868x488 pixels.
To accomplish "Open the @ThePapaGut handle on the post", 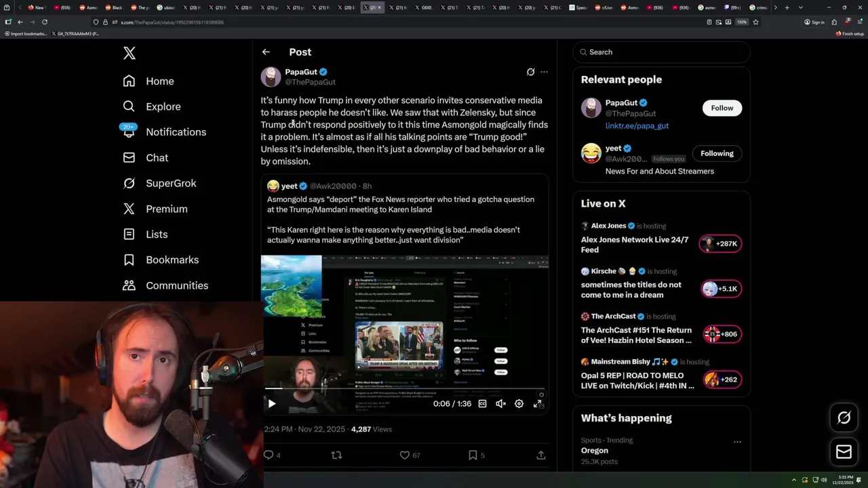I will coord(310,82).
